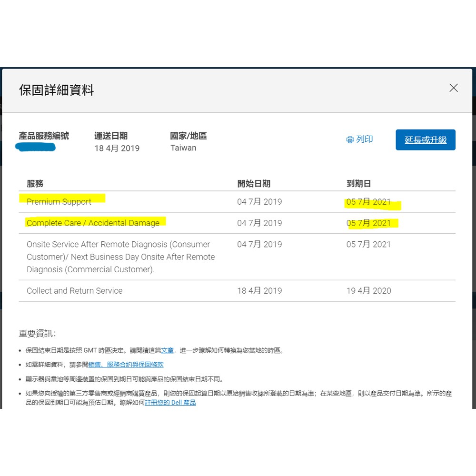Open the 文章 link about GMT time zone
476x476 pixels.
(167, 350)
